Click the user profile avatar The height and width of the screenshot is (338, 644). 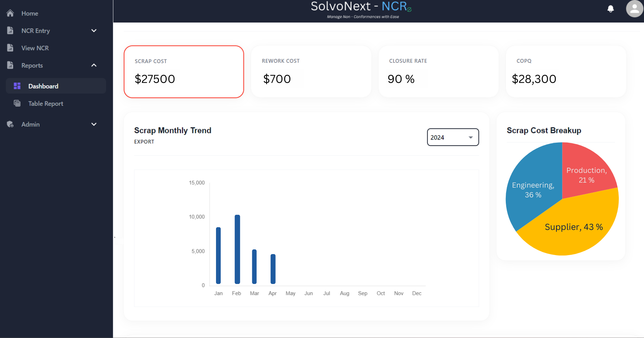[634, 9]
